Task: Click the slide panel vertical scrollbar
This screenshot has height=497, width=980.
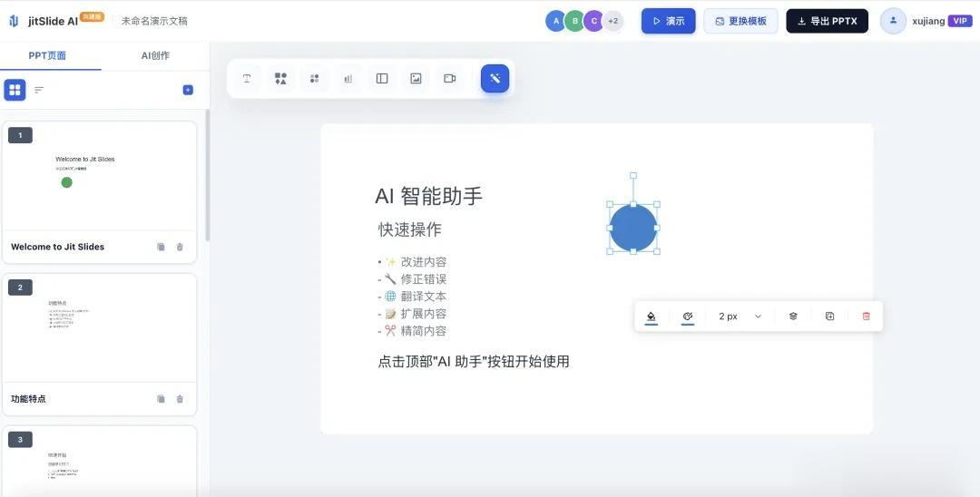Action: click(x=208, y=175)
